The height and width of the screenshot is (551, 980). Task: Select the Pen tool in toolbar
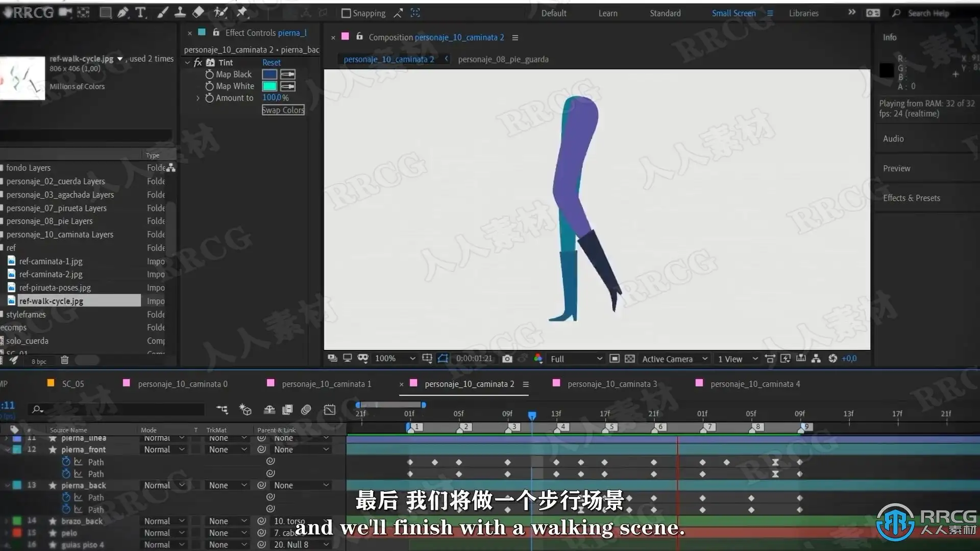(x=123, y=13)
